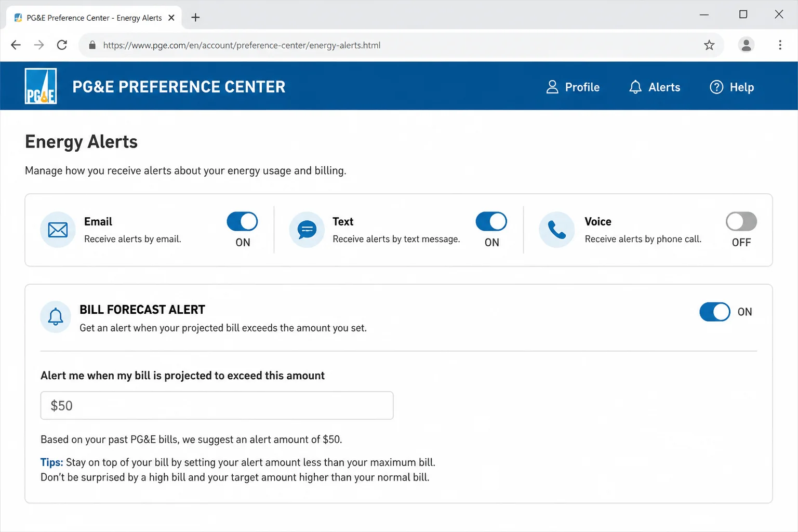Maximize the browser window
Screen dimensions: 798x532
click(x=743, y=15)
